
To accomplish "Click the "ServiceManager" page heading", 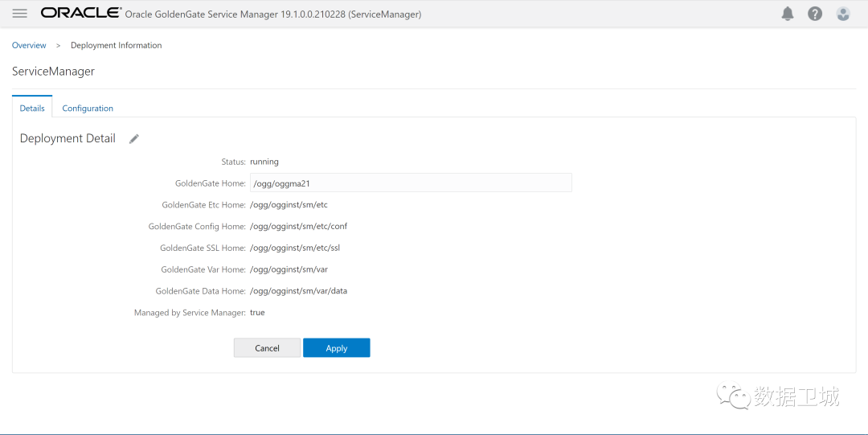I will coord(53,72).
